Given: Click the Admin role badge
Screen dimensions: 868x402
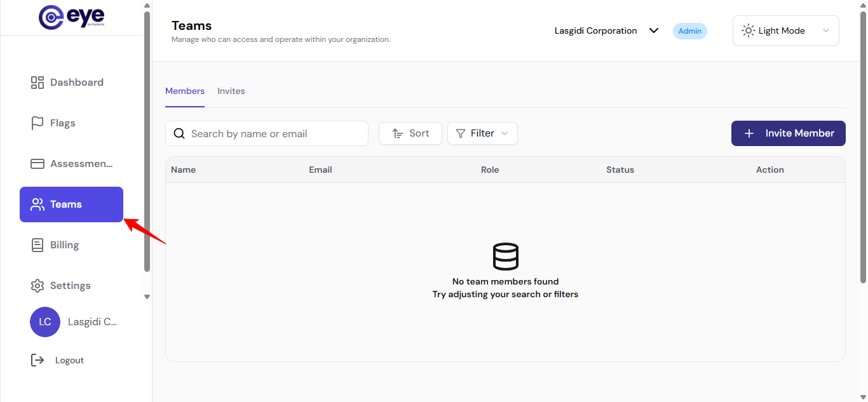Looking at the screenshot, I should tap(690, 31).
